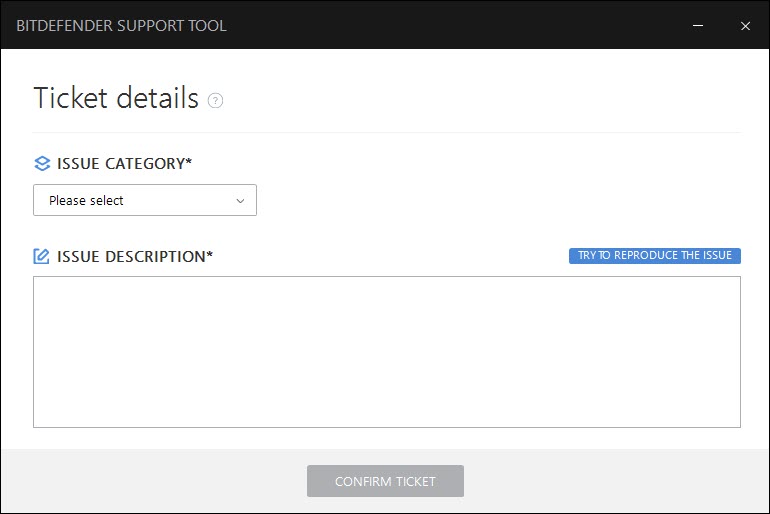Image resolution: width=770 pixels, height=514 pixels.
Task: Minimize the Bitdefender Support Tool window
Action: [698, 26]
